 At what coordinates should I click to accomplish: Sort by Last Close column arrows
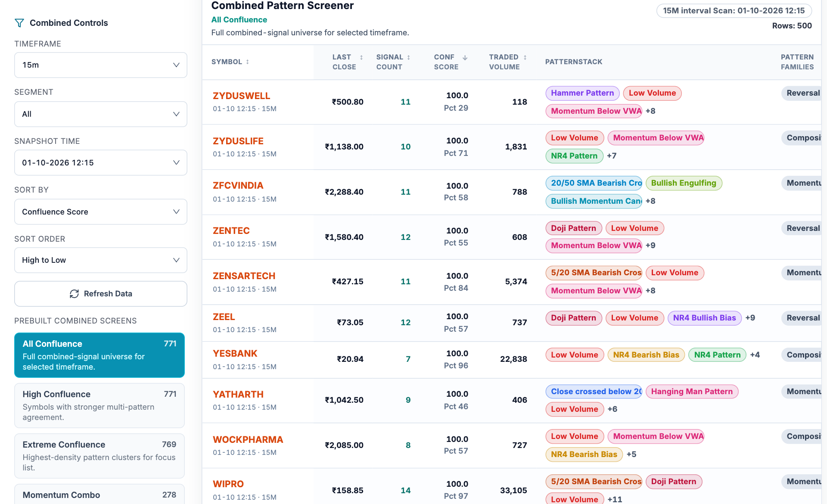(361, 57)
